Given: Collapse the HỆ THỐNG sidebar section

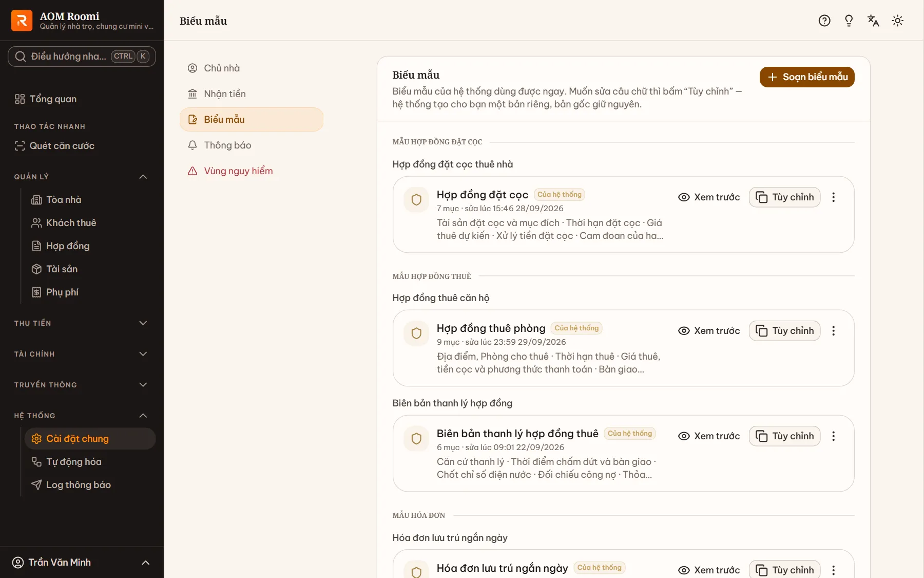Looking at the screenshot, I should [x=82, y=416].
